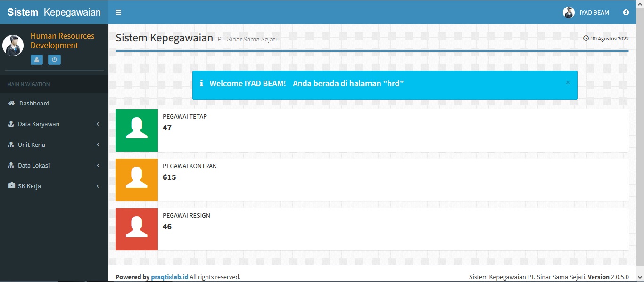
Task: Toggle the sidebar with hamburger icon
Action: point(118,12)
